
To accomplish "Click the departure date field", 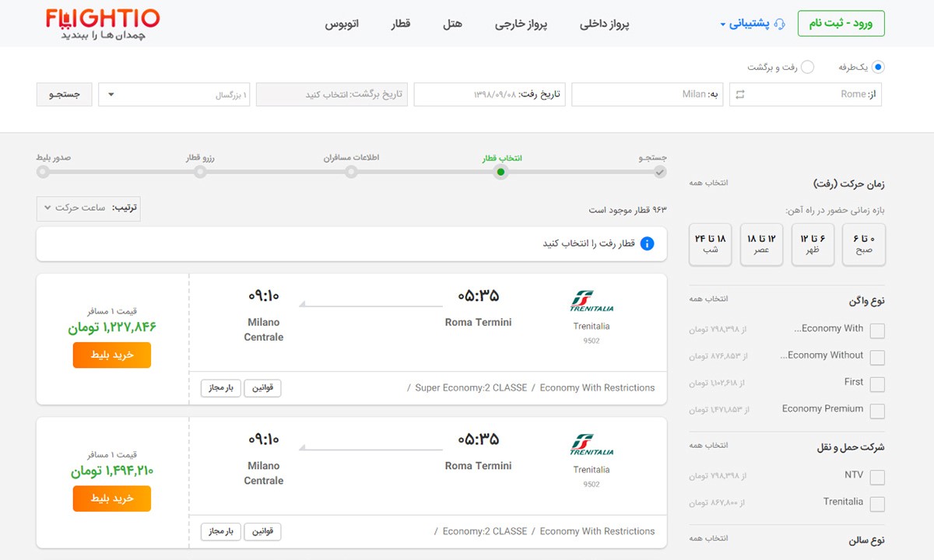I will click(490, 95).
